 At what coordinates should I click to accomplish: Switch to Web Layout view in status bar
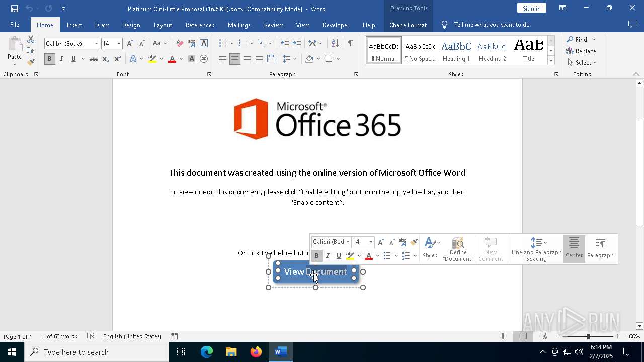click(543, 336)
